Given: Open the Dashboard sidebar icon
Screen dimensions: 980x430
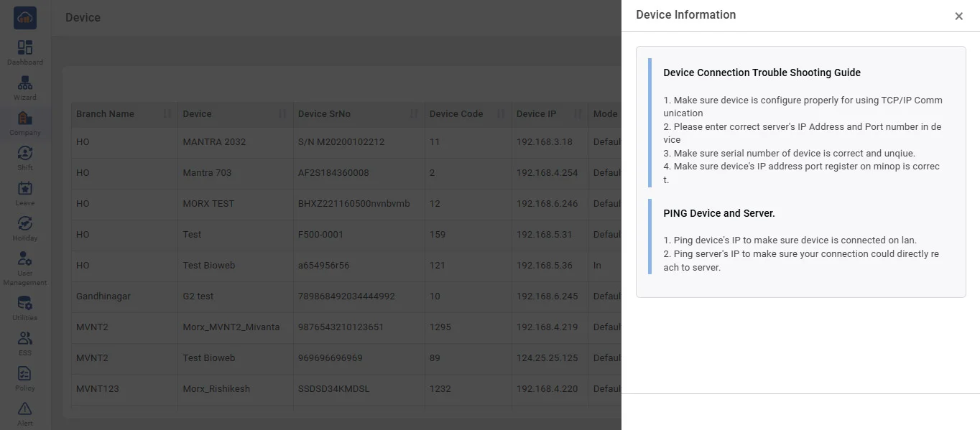Looking at the screenshot, I should [x=25, y=49].
